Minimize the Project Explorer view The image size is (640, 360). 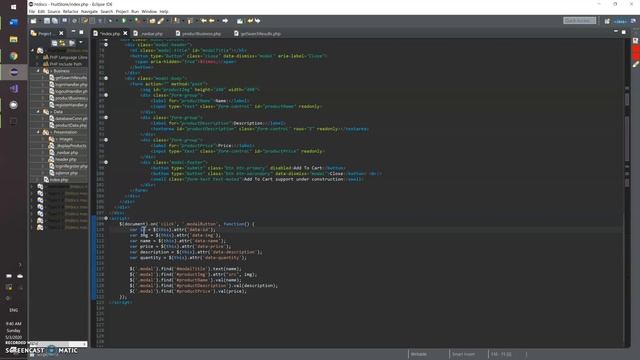pyautogui.click(x=73, y=32)
